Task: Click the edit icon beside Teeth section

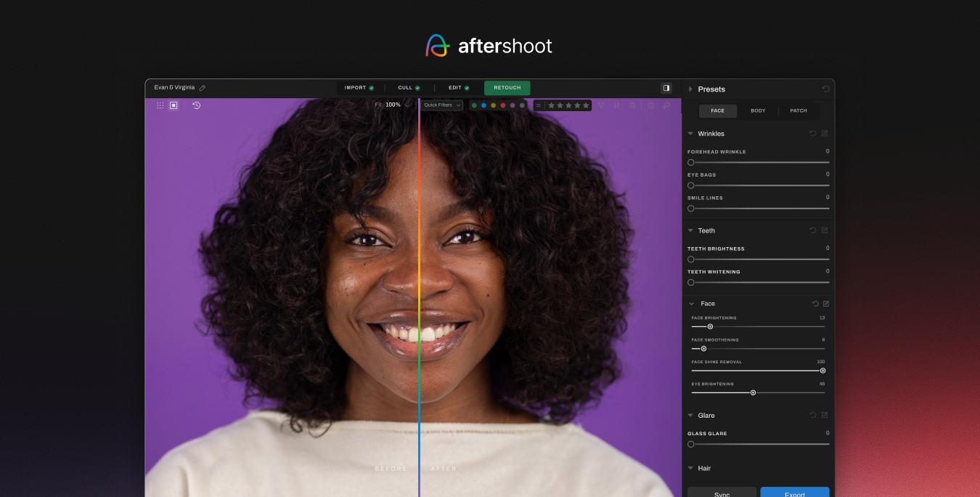Action: click(825, 230)
